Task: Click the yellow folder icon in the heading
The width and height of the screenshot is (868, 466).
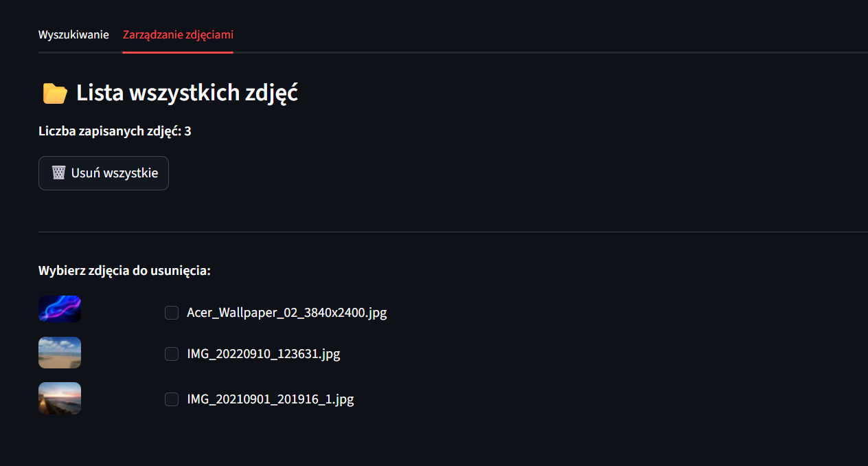Action: click(x=55, y=93)
